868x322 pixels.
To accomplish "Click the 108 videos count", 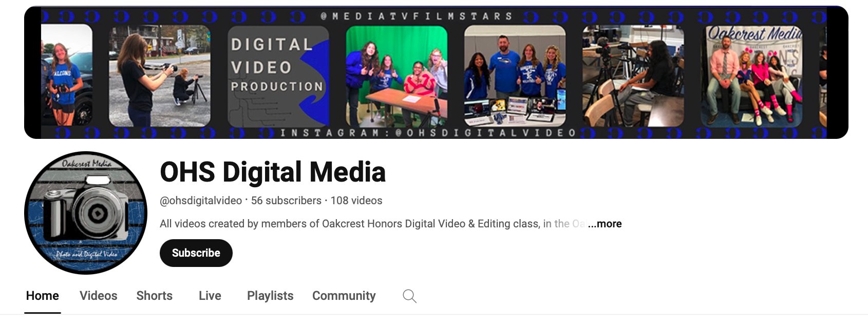I will coord(356,201).
